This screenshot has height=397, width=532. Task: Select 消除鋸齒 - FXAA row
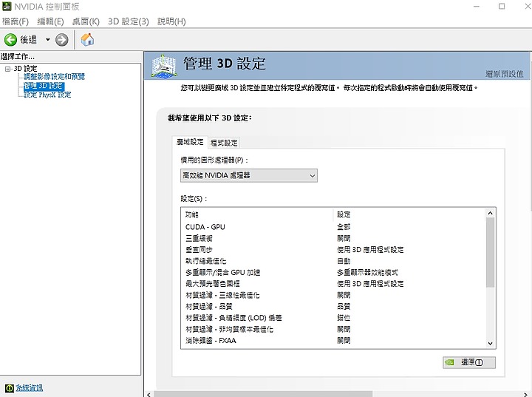coord(333,341)
